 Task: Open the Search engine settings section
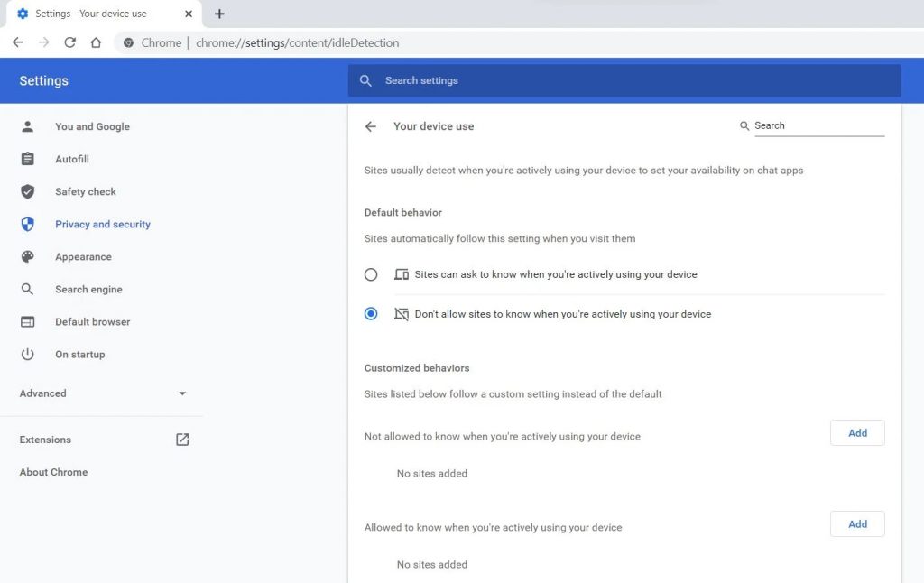[x=88, y=289]
